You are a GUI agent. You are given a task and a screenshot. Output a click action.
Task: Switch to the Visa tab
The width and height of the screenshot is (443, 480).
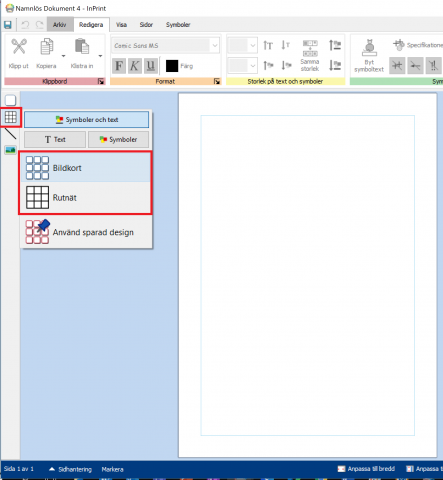point(121,25)
